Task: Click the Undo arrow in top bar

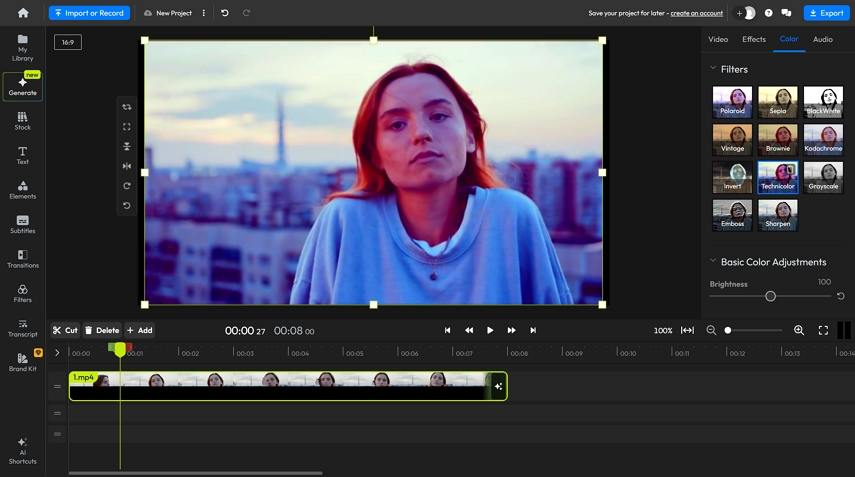Action: pos(225,13)
